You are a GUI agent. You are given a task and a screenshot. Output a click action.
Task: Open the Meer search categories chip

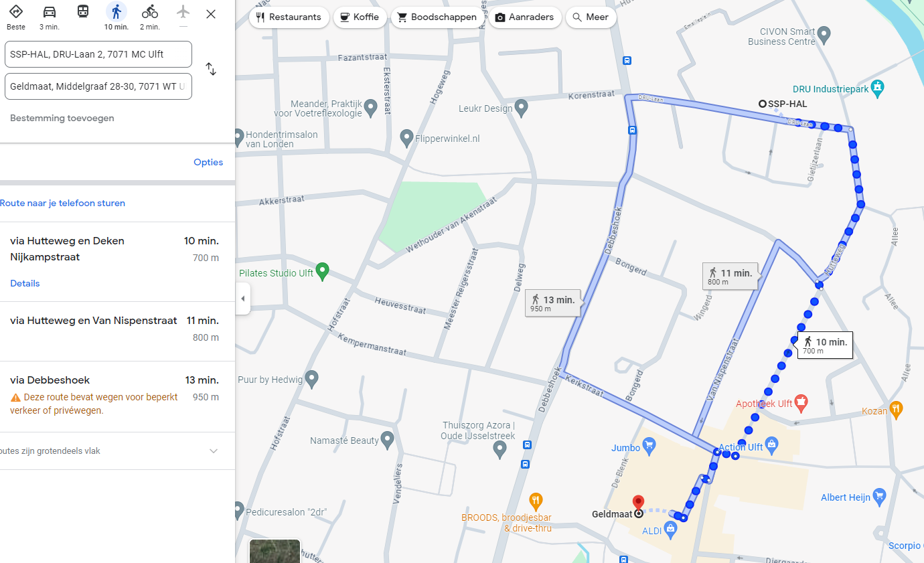(x=591, y=17)
